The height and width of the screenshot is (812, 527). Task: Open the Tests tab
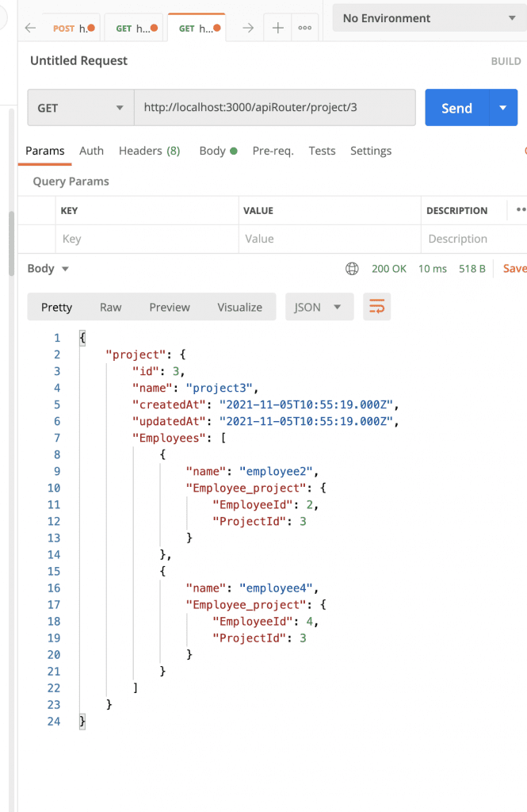[x=322, y=151]
